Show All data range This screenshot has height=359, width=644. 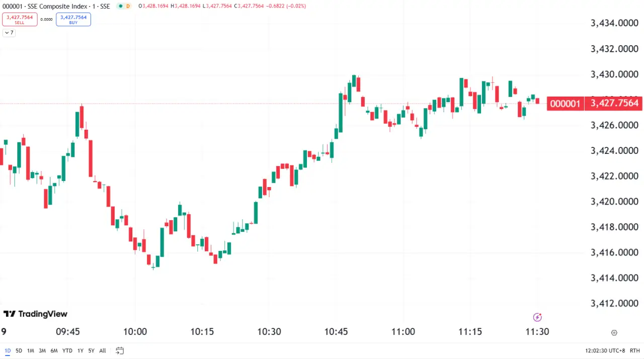coord(103,350)
